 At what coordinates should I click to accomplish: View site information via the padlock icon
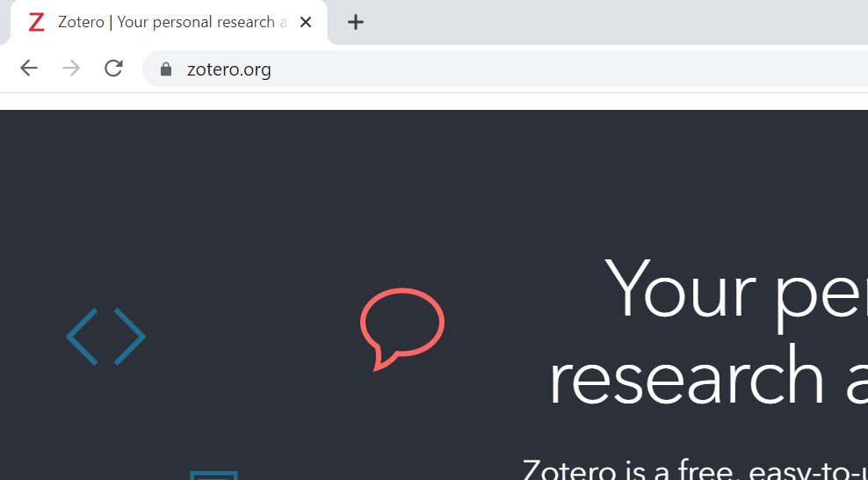tap(166, 69)
